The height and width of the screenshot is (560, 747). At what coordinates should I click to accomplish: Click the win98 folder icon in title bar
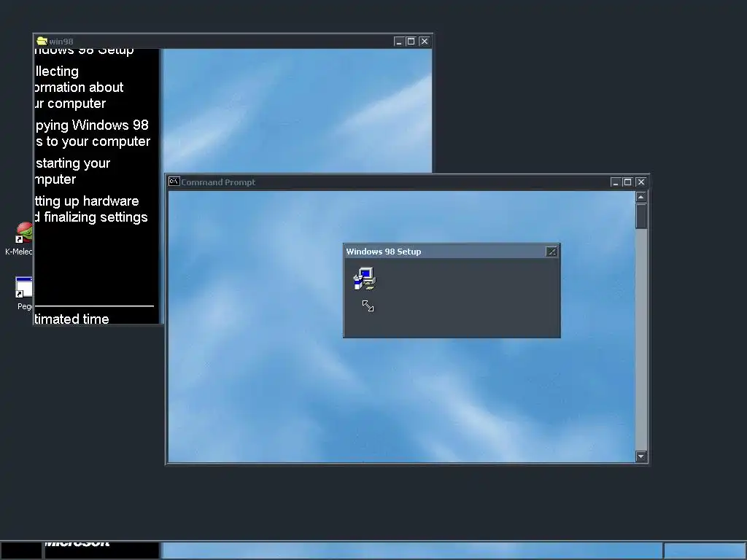[42, 41]
